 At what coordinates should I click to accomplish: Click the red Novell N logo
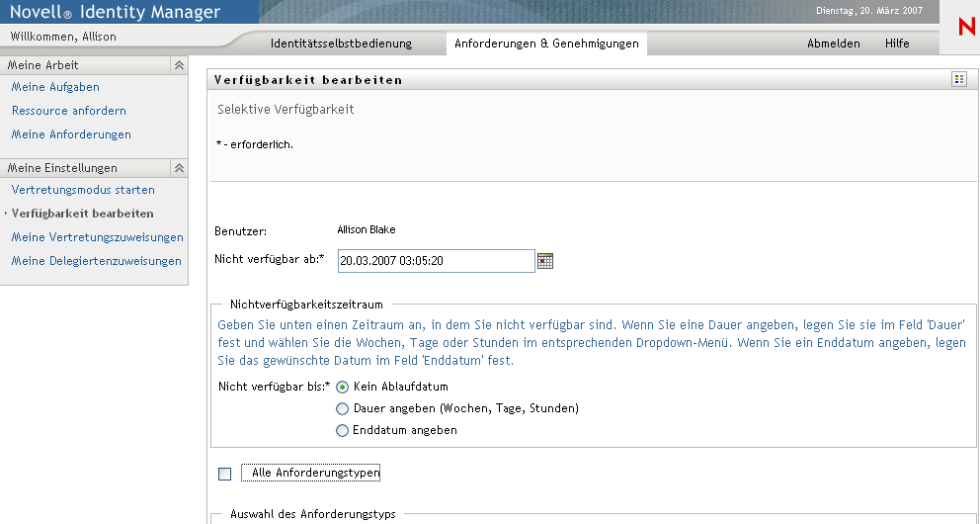(x=966, y=27)
